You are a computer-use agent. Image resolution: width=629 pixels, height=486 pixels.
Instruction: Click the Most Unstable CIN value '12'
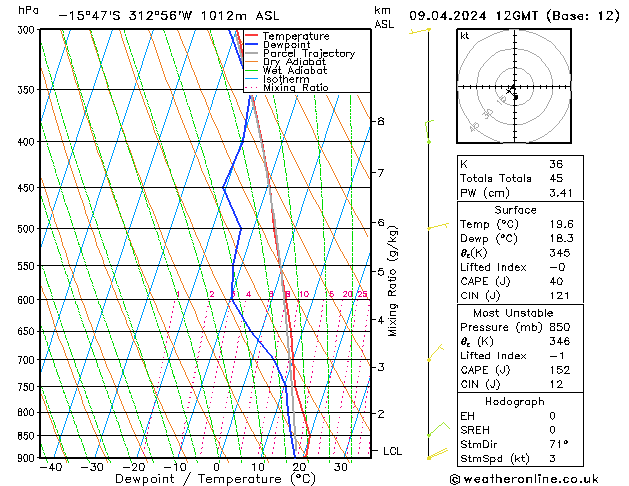point(556,385)
